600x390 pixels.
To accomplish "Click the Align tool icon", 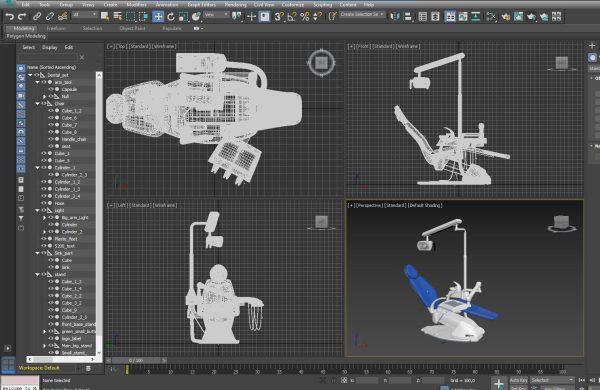I will 408,16.
